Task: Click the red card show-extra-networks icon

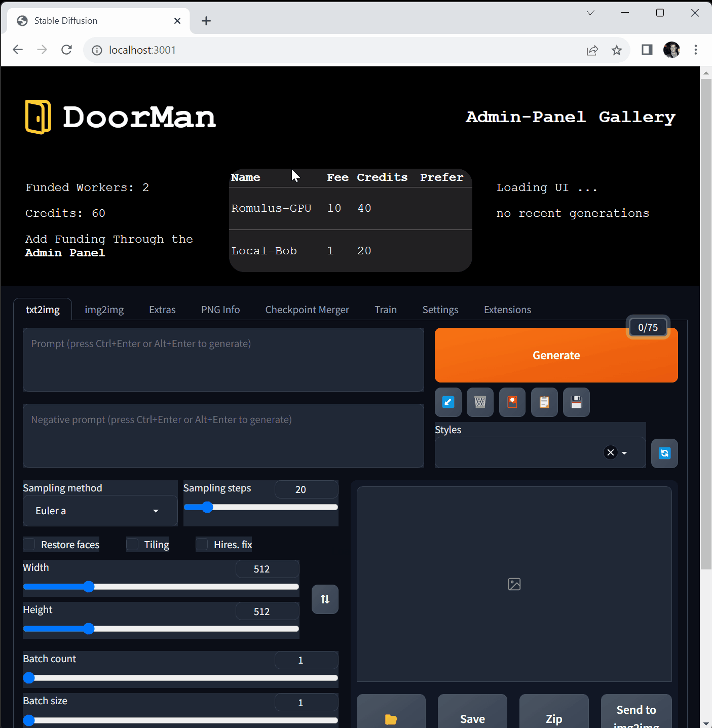Action: tap(512, 402)
